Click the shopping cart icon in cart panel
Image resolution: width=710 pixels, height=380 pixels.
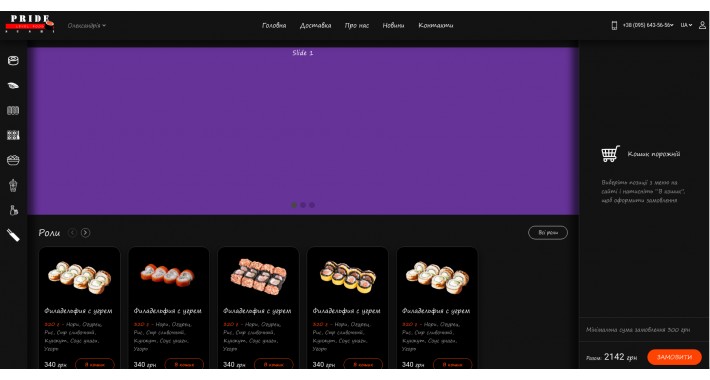click(x=610, y=154)
